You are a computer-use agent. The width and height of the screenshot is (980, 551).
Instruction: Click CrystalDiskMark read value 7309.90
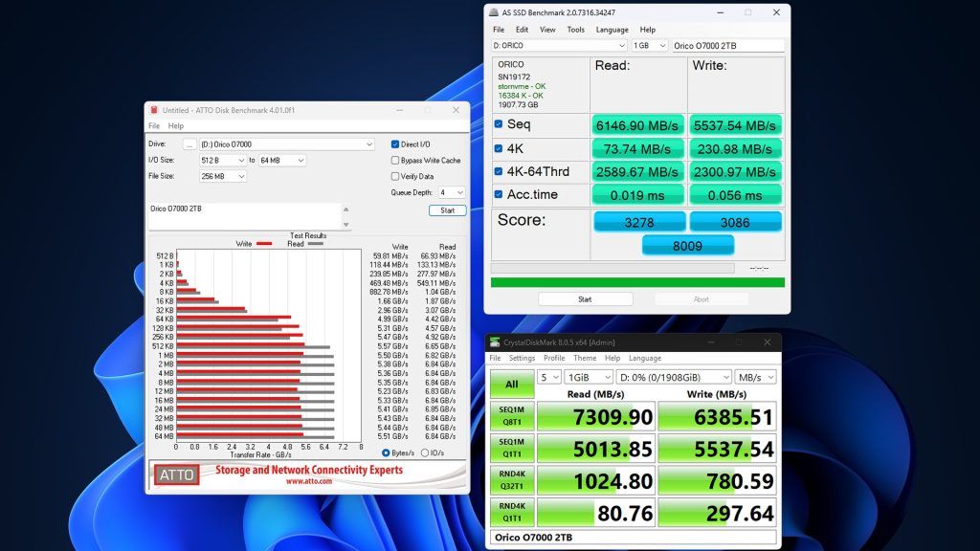coord(596,417)
